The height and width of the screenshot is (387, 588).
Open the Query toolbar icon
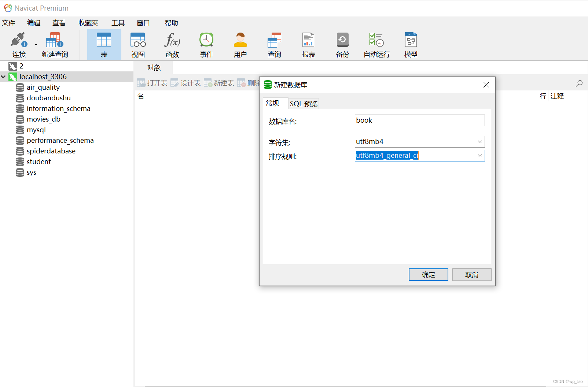(275, 45)
